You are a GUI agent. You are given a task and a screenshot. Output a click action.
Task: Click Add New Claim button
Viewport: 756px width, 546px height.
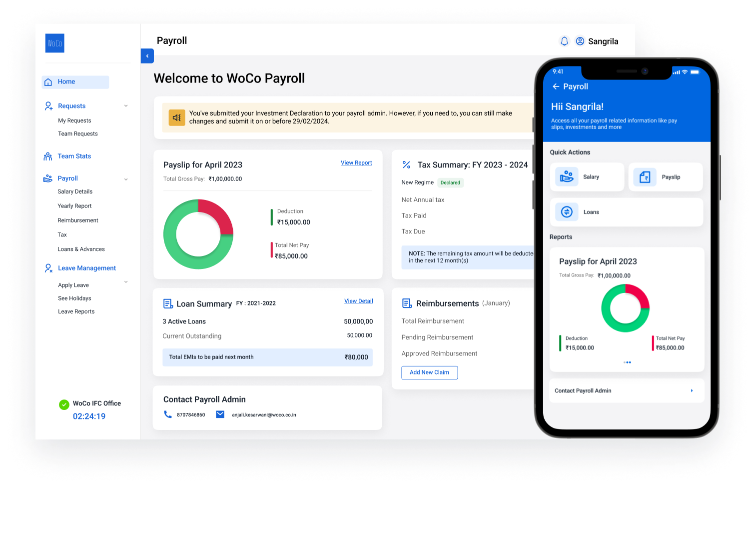[x=430, y=372]
